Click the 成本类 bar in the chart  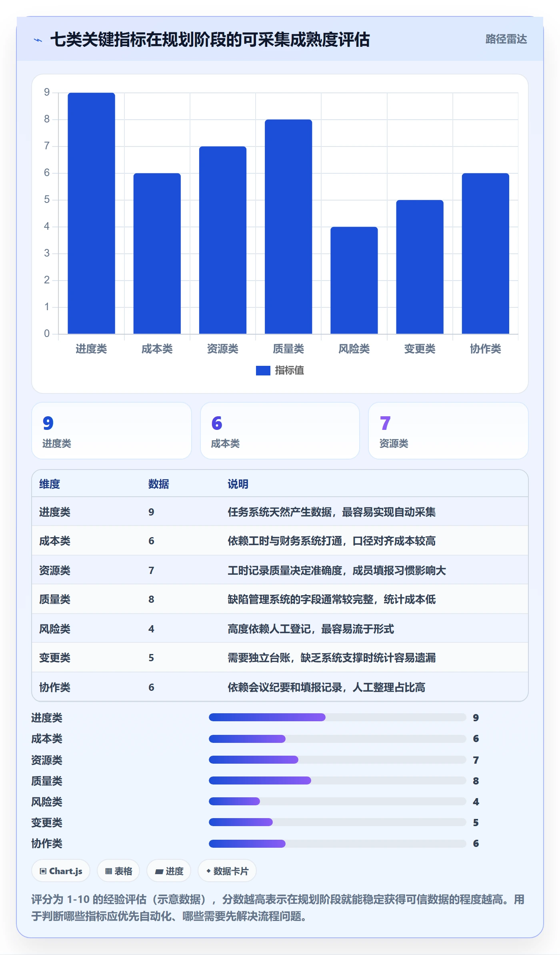(x=157, y=253)
